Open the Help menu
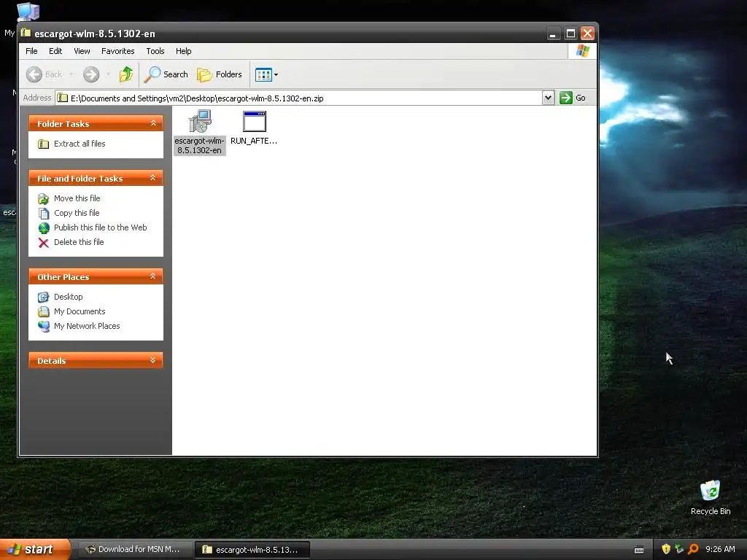This screenshot has height=560, width=747. 183,51
